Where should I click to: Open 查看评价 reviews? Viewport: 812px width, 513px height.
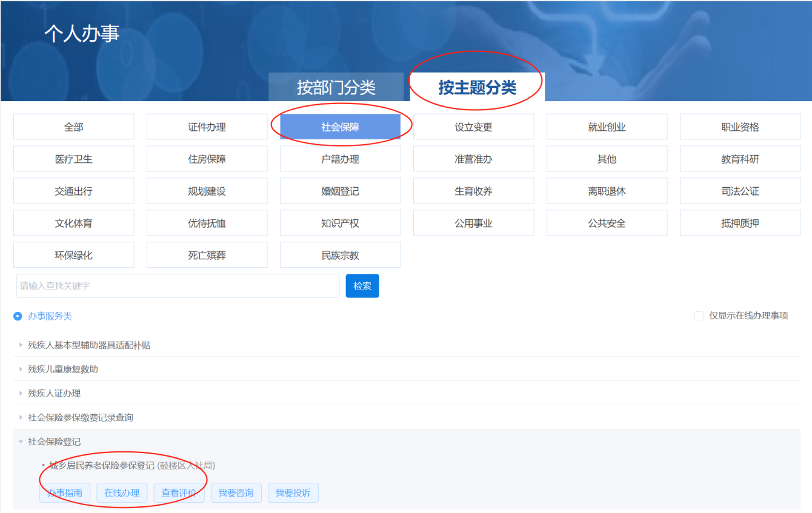tap(179, 492)
